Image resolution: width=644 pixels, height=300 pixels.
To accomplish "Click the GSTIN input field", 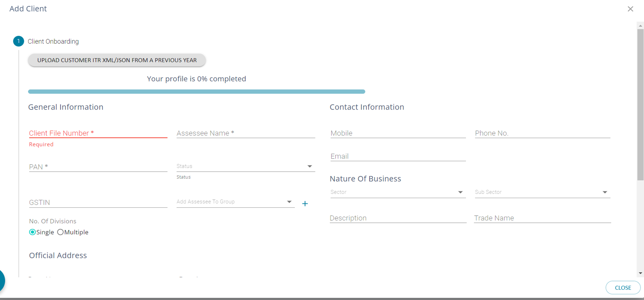I will coord(98,202).
